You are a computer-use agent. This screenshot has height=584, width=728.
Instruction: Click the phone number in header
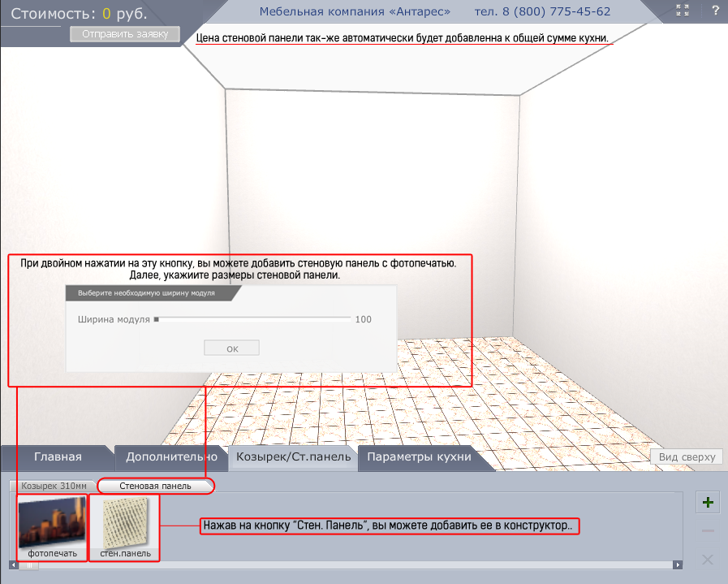pos(542,11)
